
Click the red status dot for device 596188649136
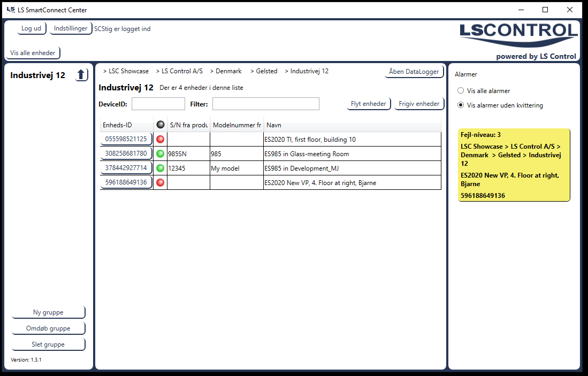coord(160,182)
